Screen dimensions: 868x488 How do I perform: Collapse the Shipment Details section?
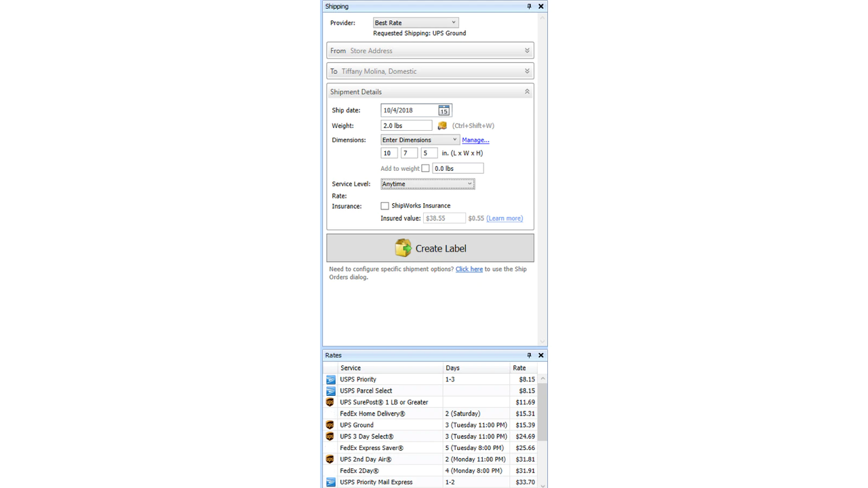tap(527, 91)
